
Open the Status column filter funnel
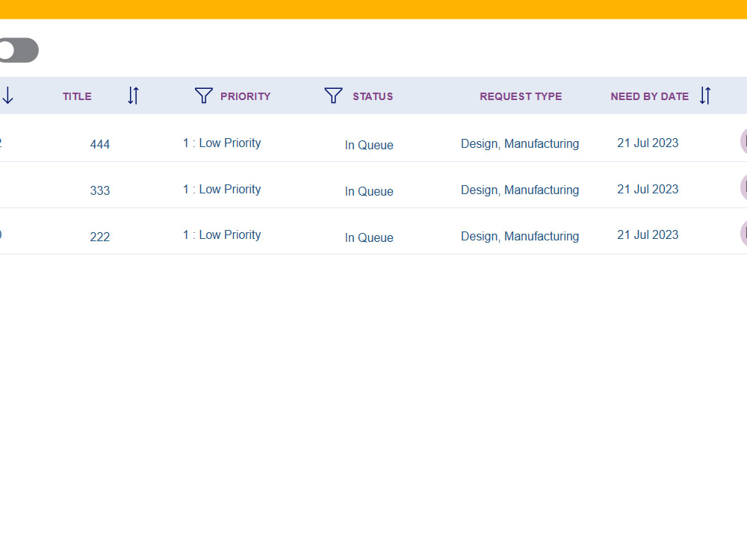coord(333,96)
